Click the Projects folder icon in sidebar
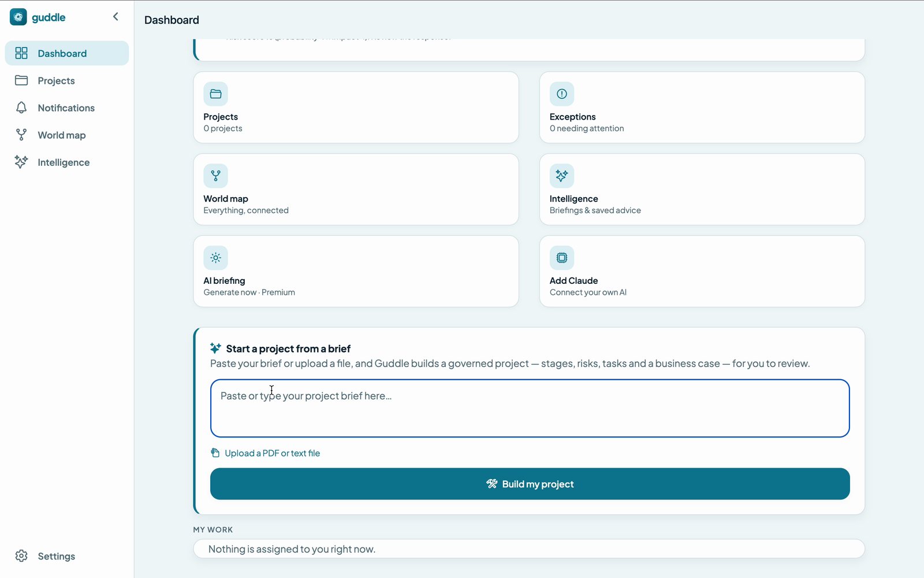 (x=21, y=80)
